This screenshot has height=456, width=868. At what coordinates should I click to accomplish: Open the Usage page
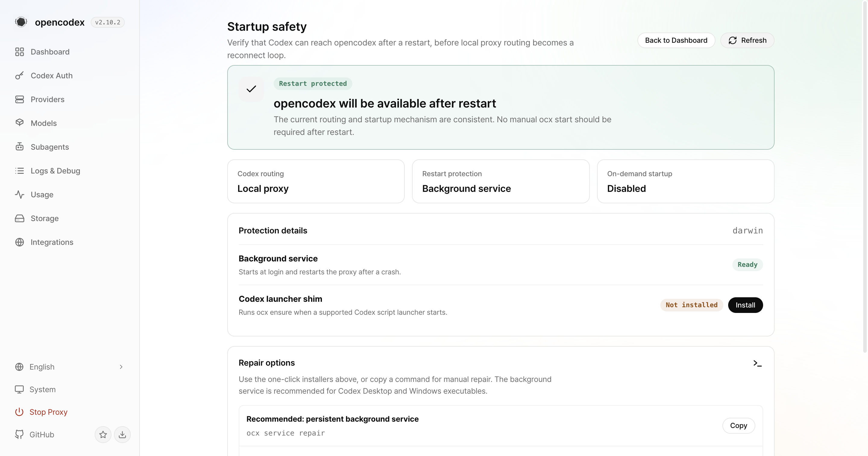point(70,195)
